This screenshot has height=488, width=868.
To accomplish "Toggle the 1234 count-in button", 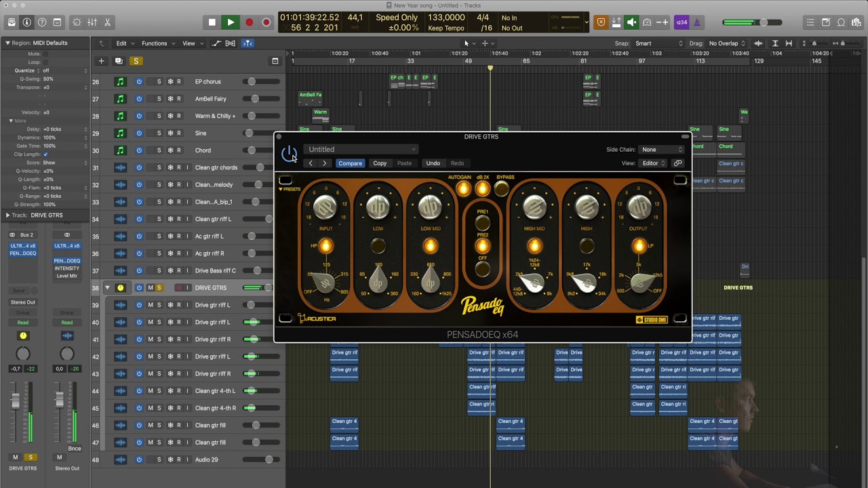I will point(682,22).
